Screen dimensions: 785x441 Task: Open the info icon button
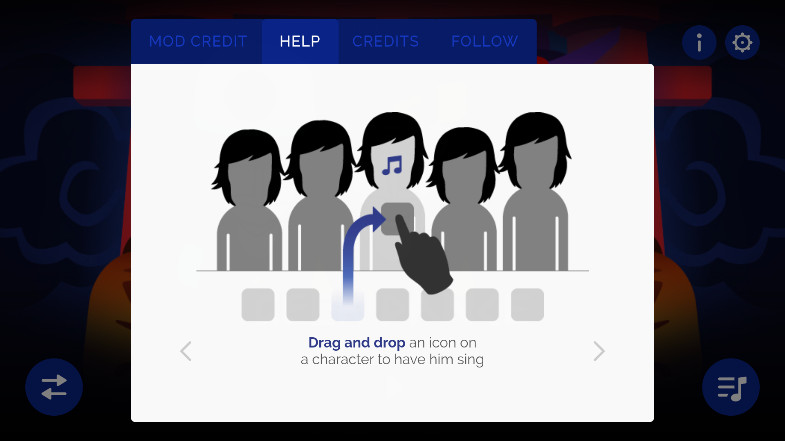point(699,43)
